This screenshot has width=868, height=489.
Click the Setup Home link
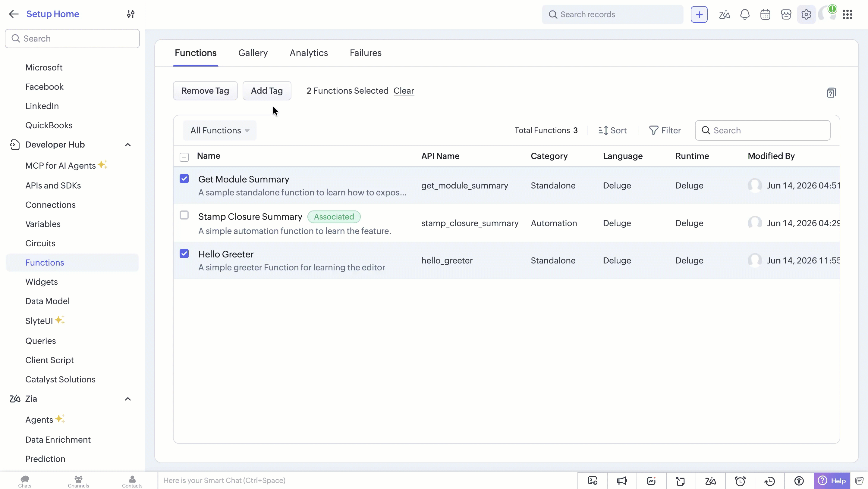(52, 14)
